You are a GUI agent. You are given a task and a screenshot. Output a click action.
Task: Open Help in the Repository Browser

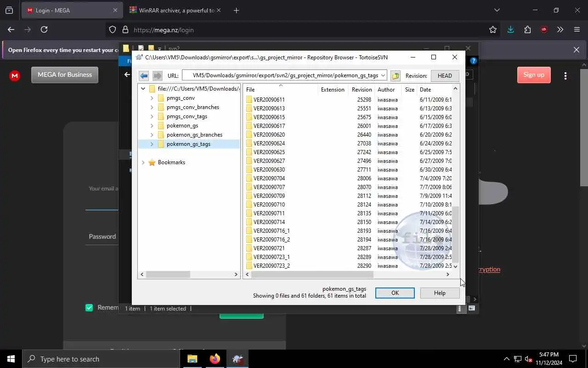440,293
